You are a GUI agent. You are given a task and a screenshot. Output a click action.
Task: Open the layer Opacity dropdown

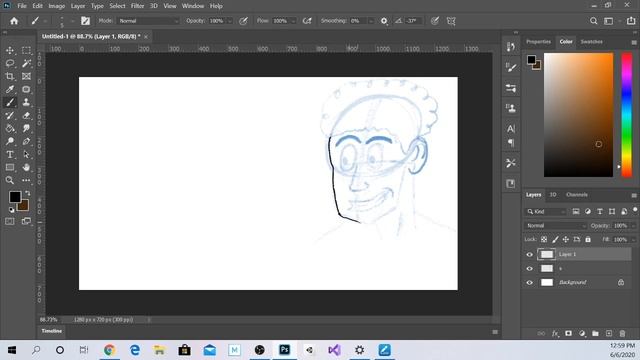coord(633,226)
